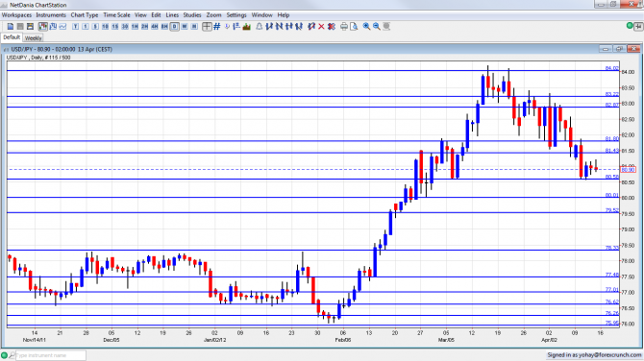This screenshot has width=644, height=361.
Task: Click the zoom out magnifier icon
Action: pyautogui.click(x=377, y=27)
